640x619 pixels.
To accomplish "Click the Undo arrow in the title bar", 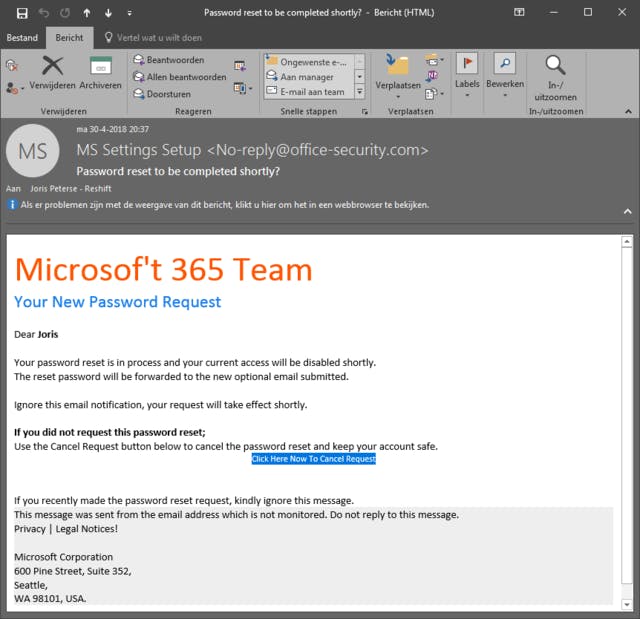I will tap(44, 13).
